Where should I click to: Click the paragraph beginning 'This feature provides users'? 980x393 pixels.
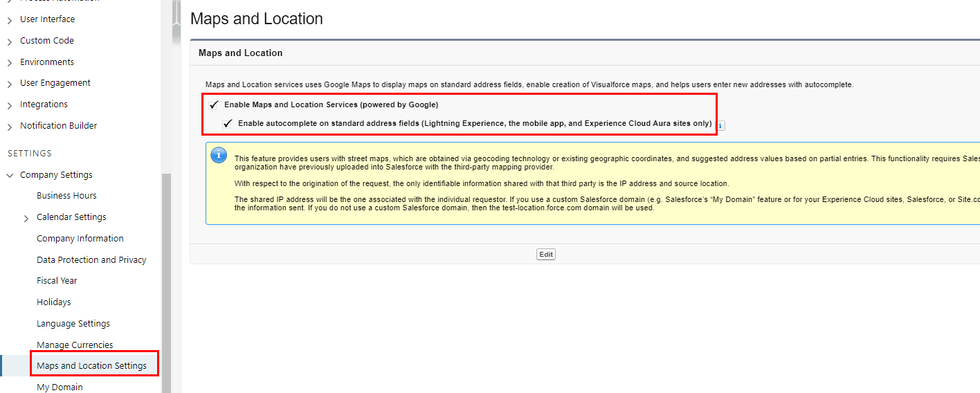point(607,163)
